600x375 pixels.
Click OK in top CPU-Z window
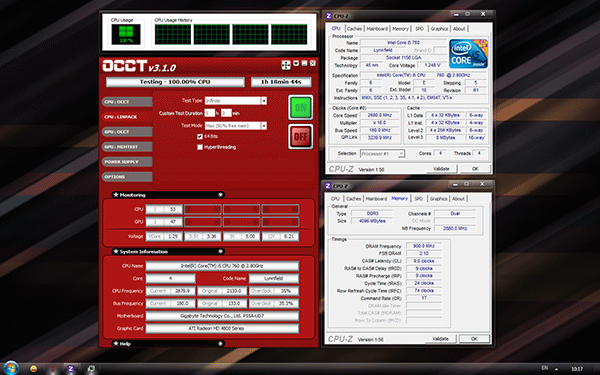tap(475, 169)
